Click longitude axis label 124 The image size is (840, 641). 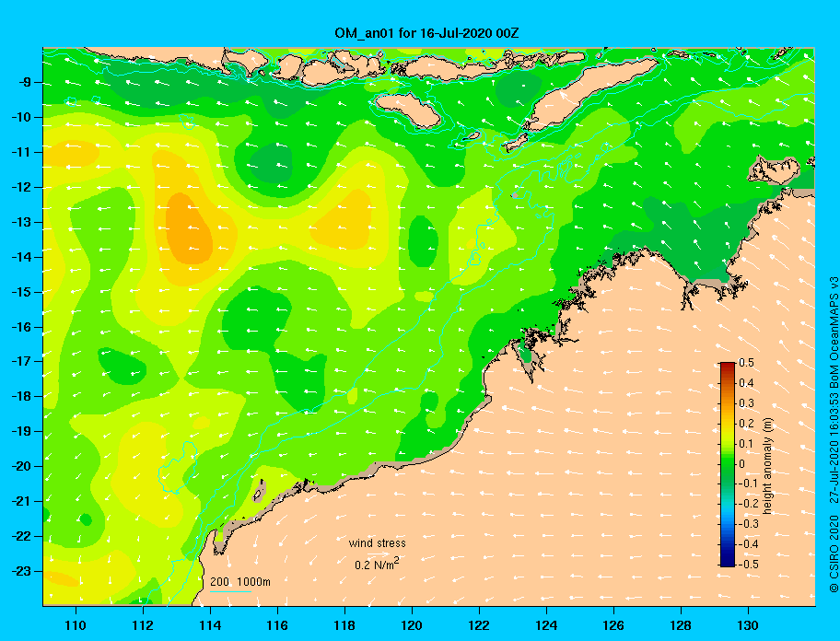tap(546, 625)
